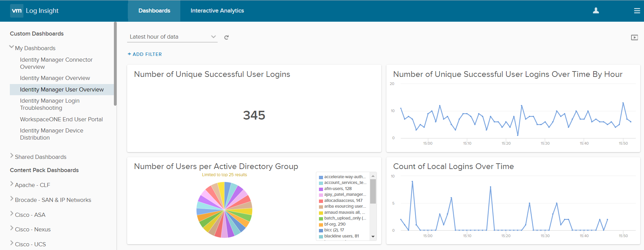The image size is (644, 250).
Task: Expand Cisco - ASA content pack
Action: pos(12,214)
